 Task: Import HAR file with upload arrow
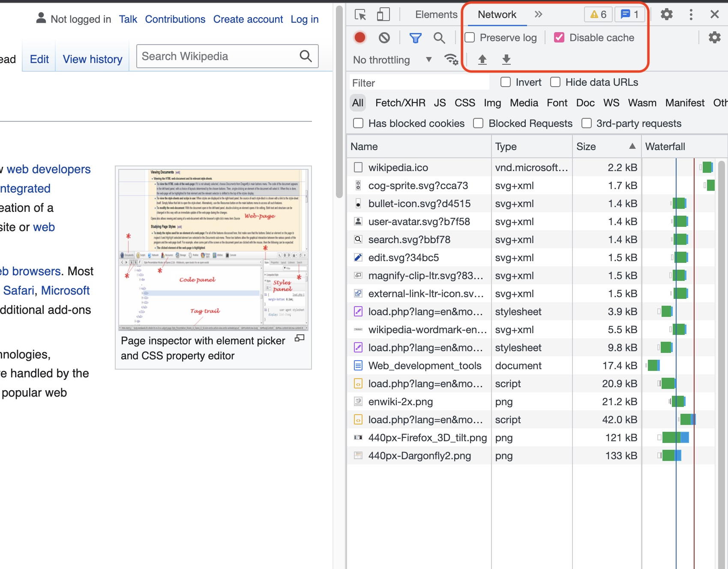click(482, 60)
